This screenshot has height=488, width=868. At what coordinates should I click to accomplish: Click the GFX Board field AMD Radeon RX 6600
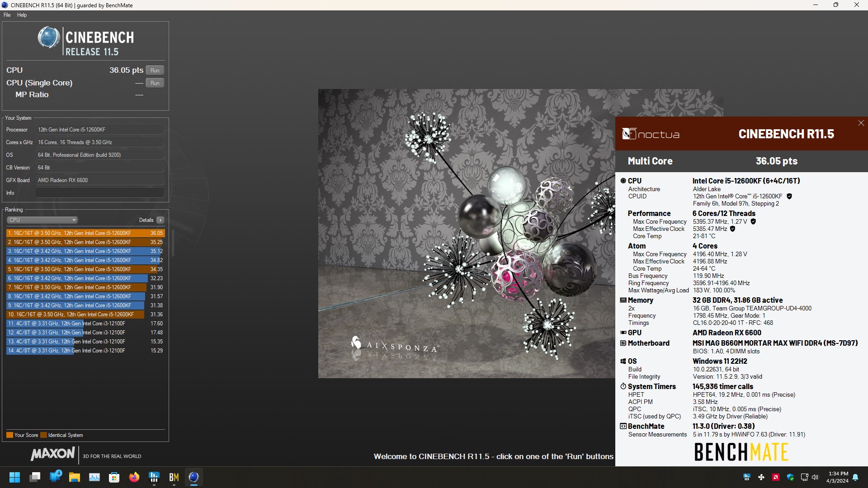pos(99,180)
